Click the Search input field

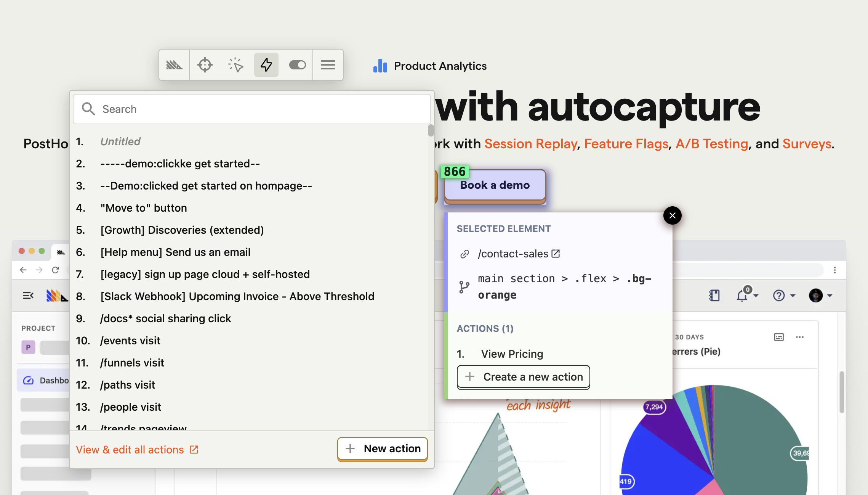click(251, 109)
